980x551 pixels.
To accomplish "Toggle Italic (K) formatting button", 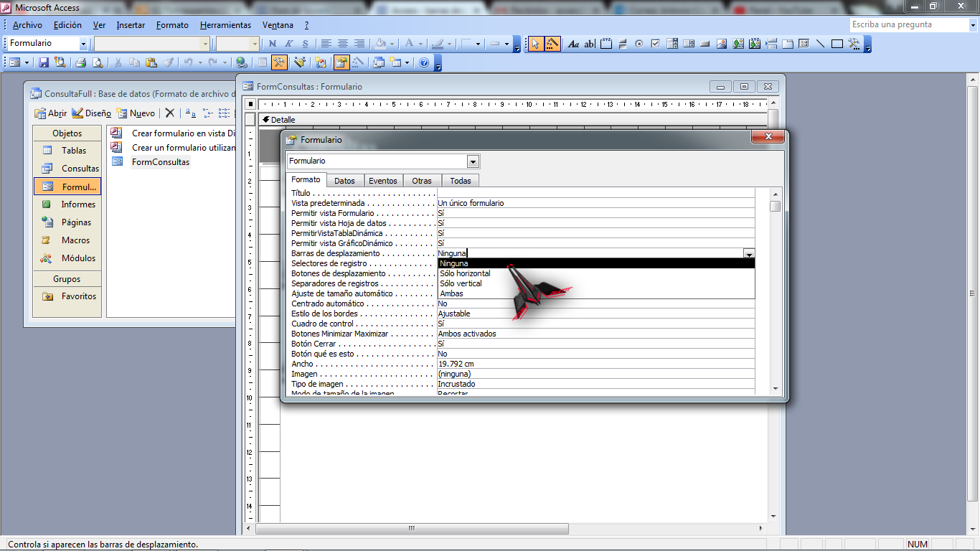I will [288, 44].
